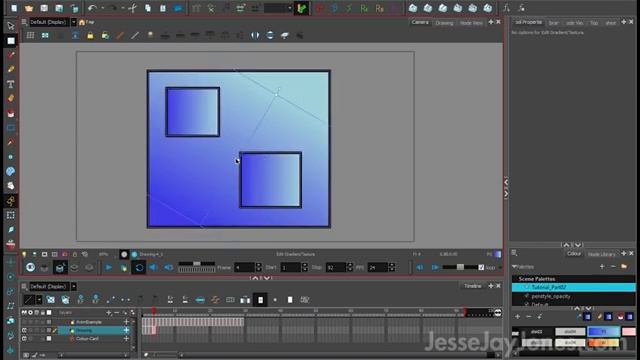Expand the Drawing layer with its plus
The height and width of the screenshot is (360, 640).
127,330
